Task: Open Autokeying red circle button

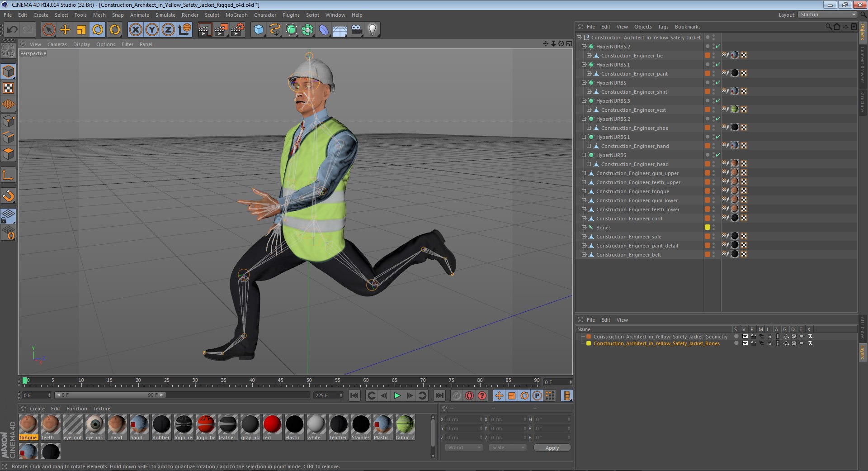Action: pyautogui.click(x=469, y=395)
